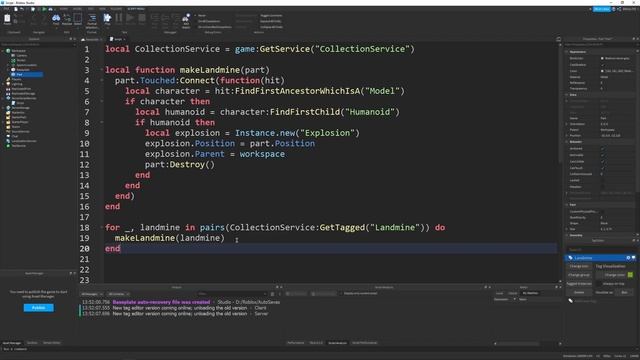The image size is (640, 360).
Task: Select the Terrain object in Explorer
Action: (21, 60)
